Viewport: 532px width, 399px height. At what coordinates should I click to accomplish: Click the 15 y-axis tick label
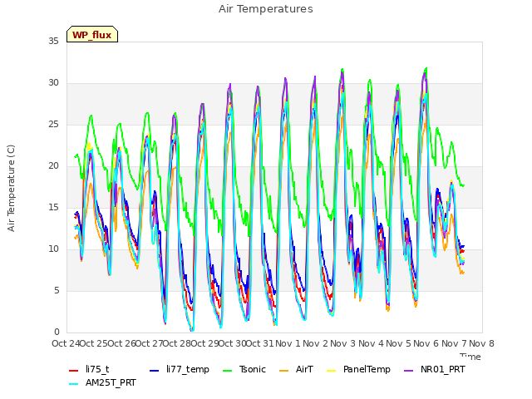(x=53, y=208)
